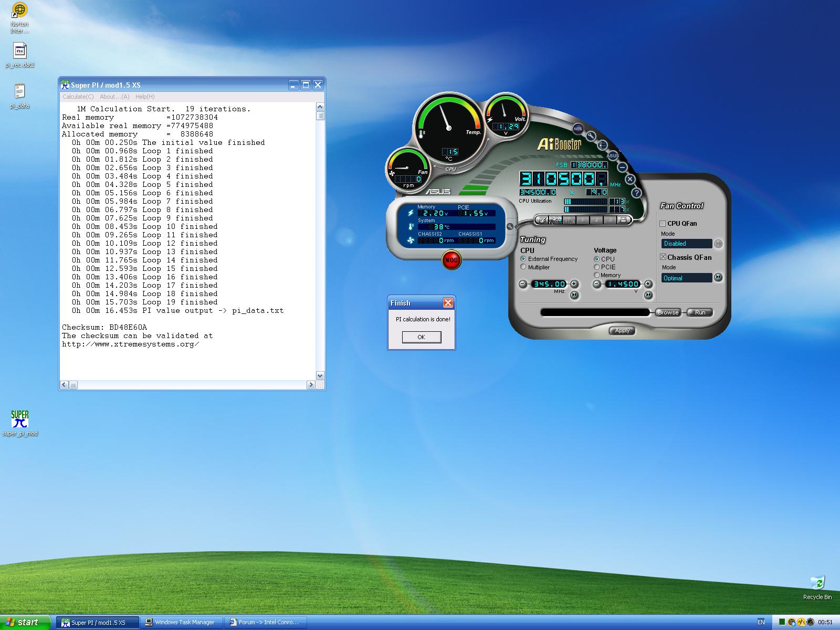Select profile slot 2 in AI Booster toolbar
This screenshot has width=840, height=630.
click(596, 220)
